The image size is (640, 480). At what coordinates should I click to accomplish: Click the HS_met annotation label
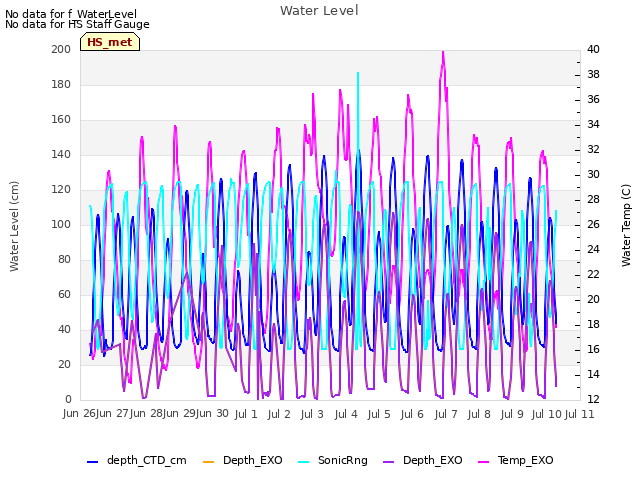(110, 42)
